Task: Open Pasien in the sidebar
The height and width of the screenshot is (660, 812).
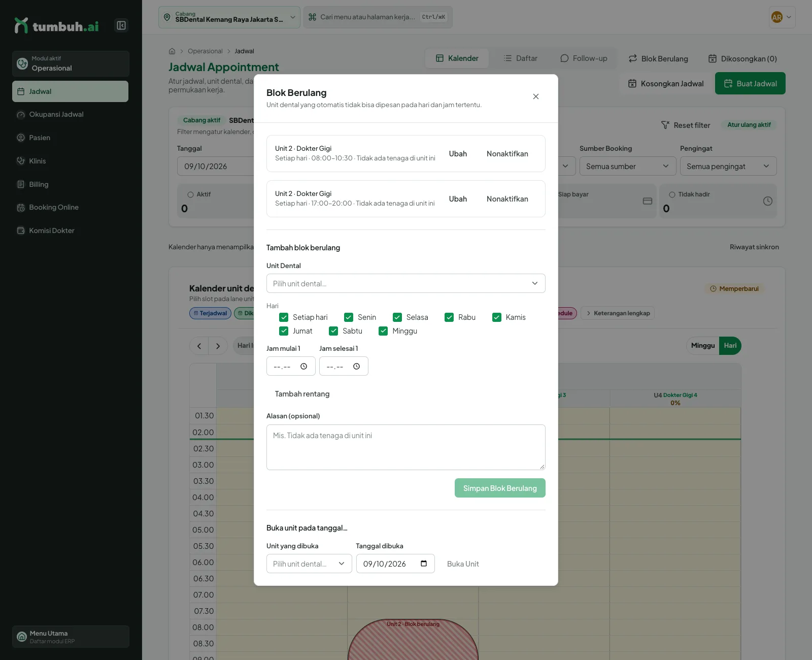Action: [x=70, y=138]
